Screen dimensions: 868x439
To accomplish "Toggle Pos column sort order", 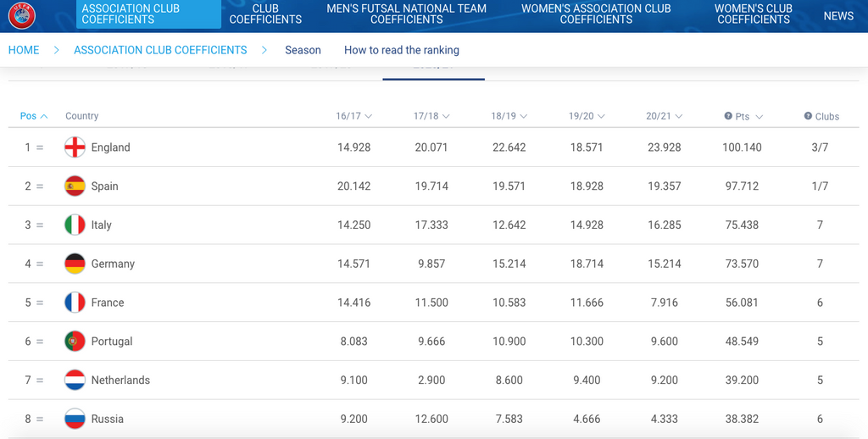I will click(34, 116).
